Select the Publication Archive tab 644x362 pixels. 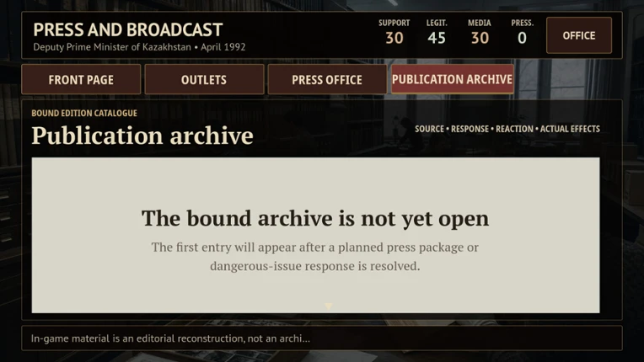click(x=452, y=79)
